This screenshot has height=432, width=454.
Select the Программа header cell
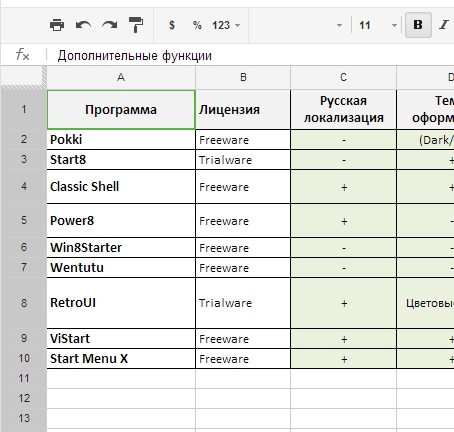121,109
